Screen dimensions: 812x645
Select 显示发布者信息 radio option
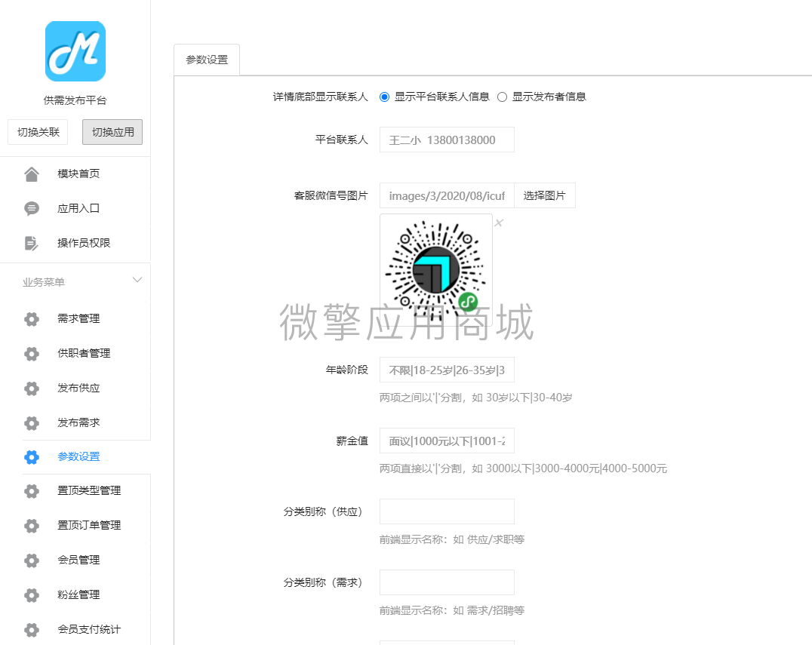click(x=502, y=97)
